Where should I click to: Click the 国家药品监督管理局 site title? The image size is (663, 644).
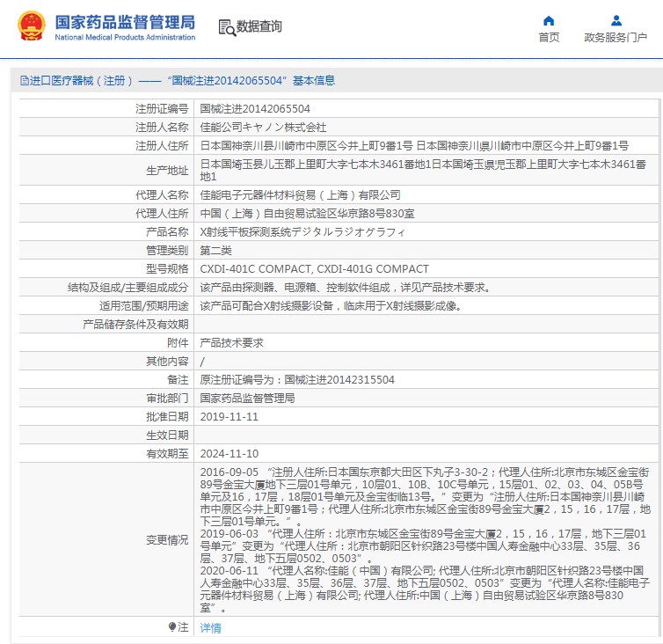pyautogui.click(x=125, y=22)
